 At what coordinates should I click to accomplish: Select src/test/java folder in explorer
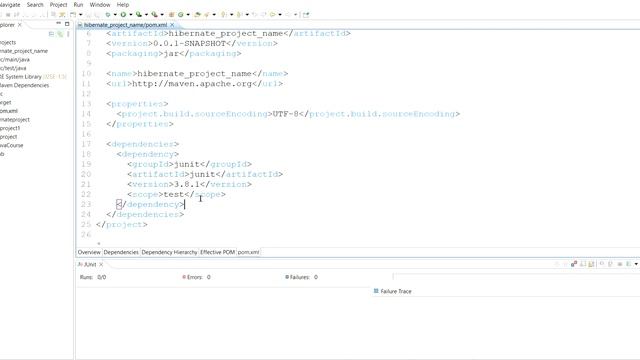coord(13,68)
